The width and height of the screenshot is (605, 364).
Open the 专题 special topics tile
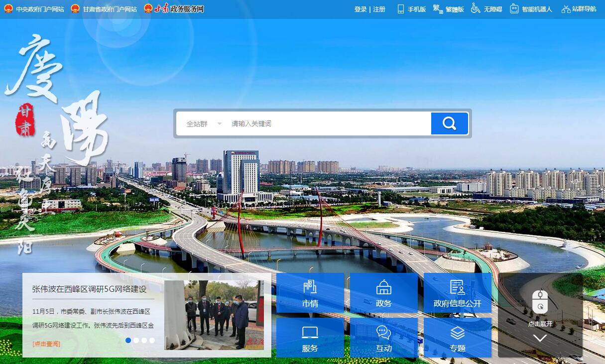(x=457, y=338)
